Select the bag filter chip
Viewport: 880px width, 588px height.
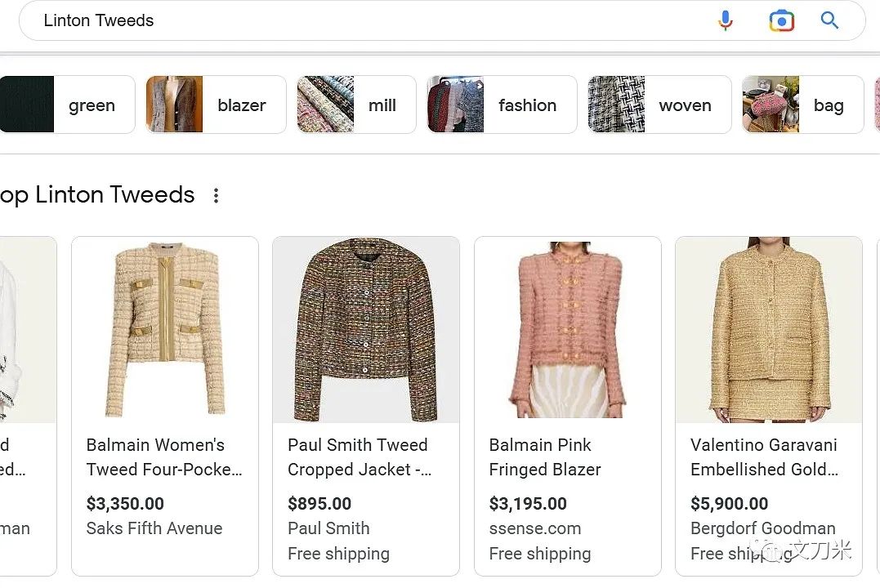[802, 105]
